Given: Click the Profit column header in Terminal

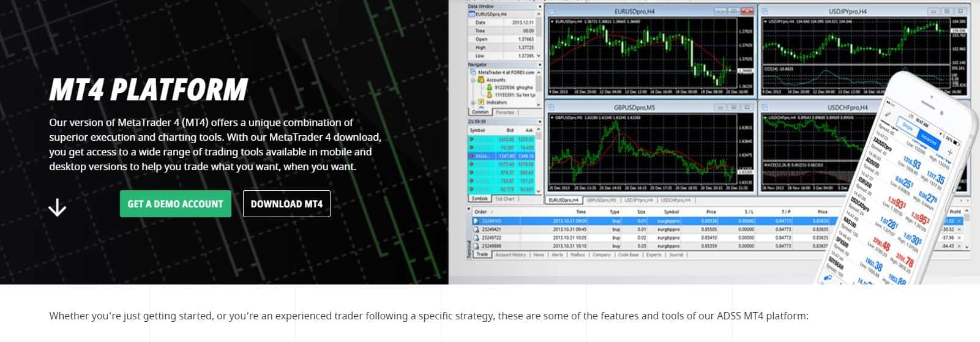Looking at the screenshot, I should (955, 212).
